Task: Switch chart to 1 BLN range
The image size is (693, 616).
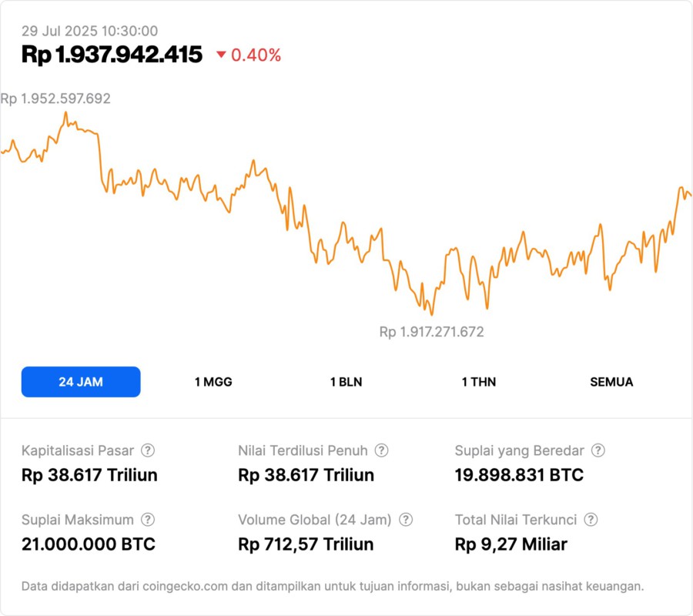Action: tap(346, 382)
